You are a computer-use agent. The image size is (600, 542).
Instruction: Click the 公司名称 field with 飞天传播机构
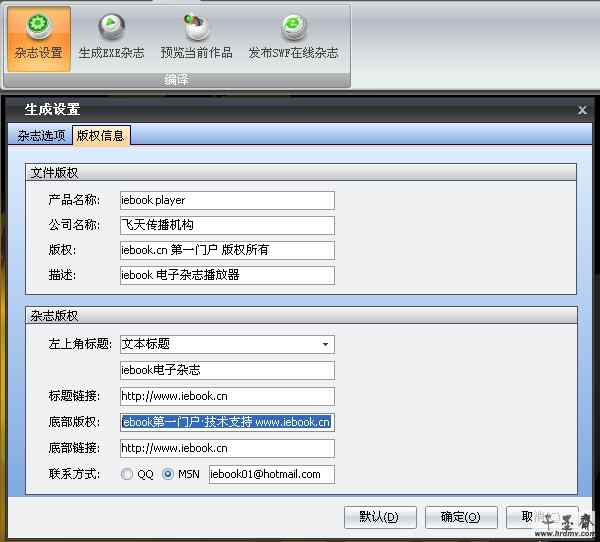pyautogui.click(x=227, y=225)
